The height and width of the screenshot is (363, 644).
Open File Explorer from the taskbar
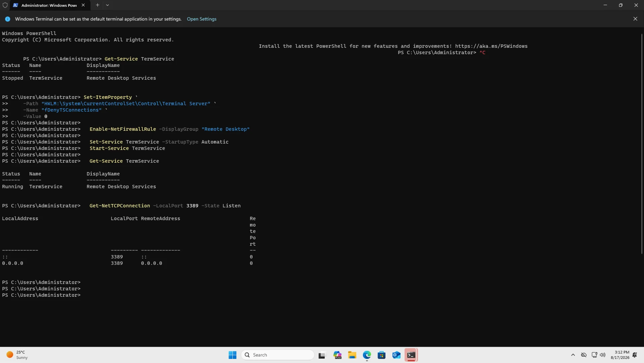[352, 355]
